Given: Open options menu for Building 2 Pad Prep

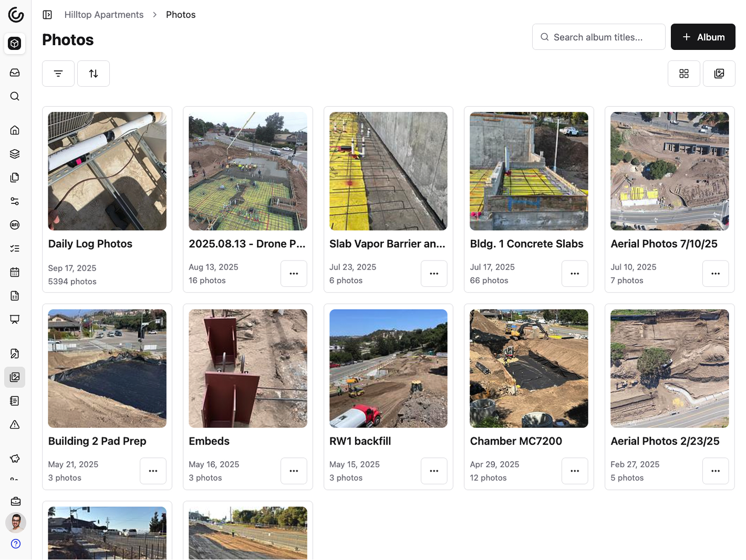Looking at the screenshot, I should point(153,471).
